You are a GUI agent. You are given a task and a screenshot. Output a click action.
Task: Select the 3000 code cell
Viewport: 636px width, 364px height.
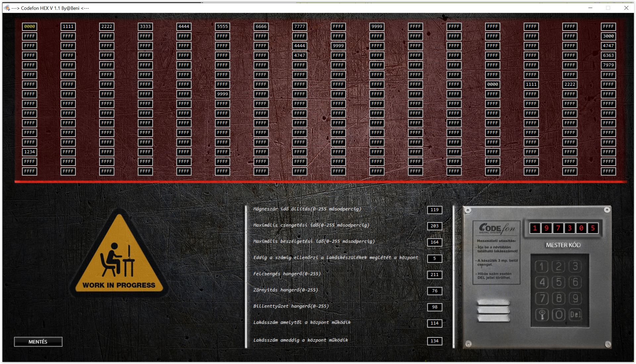click(608, 36)
